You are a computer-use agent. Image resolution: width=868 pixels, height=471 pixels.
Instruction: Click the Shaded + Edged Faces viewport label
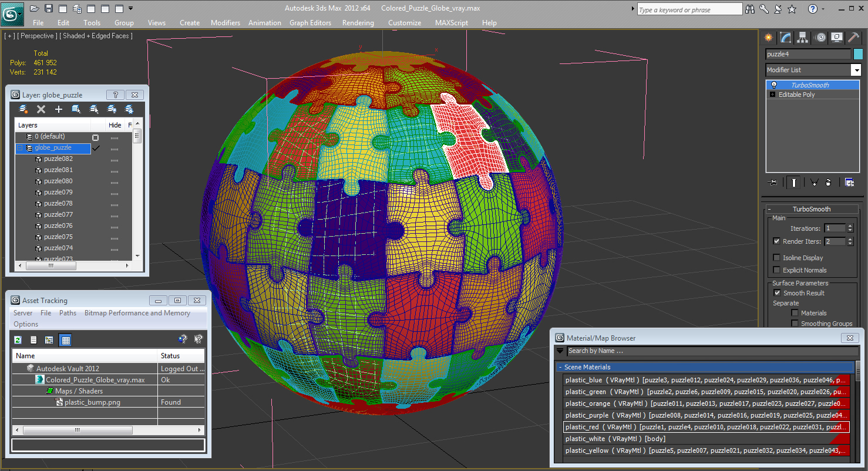[96, 36]
